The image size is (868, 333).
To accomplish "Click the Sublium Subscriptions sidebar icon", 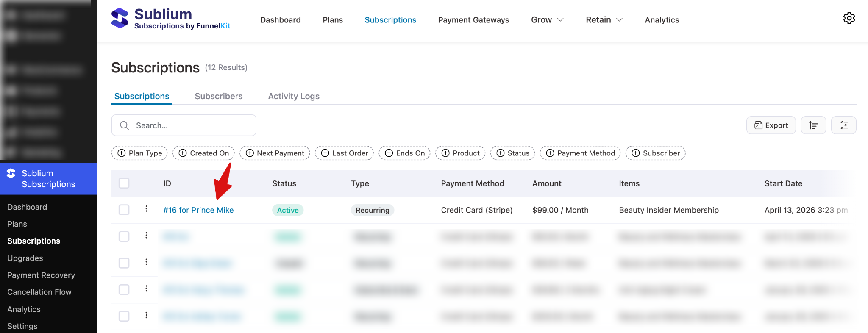I will pos(11,173).
